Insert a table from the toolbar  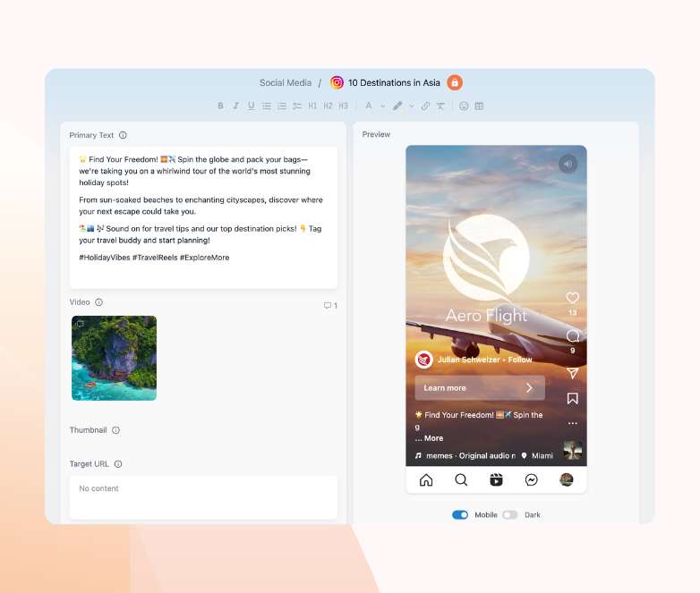click(479, 106)
